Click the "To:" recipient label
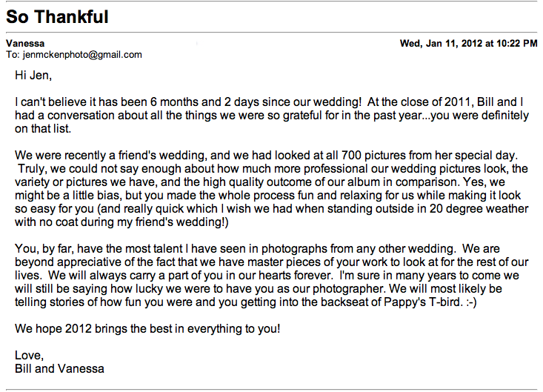 coord(13,55)
